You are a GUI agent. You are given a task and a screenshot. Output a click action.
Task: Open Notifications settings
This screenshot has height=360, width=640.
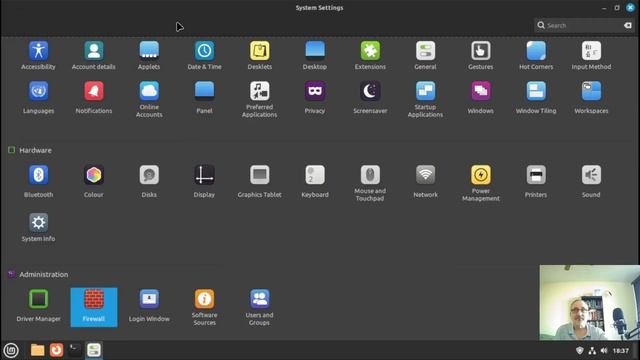point(93,98)
